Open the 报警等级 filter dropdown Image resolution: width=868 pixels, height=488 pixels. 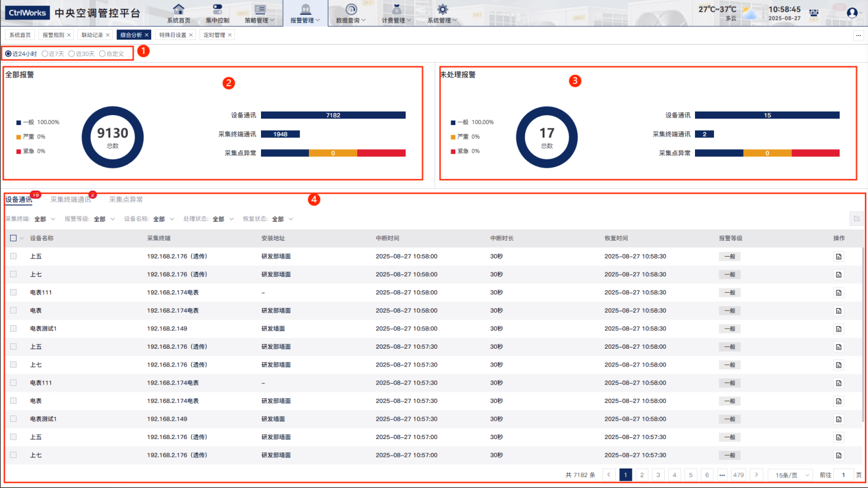tap(104, 220)
